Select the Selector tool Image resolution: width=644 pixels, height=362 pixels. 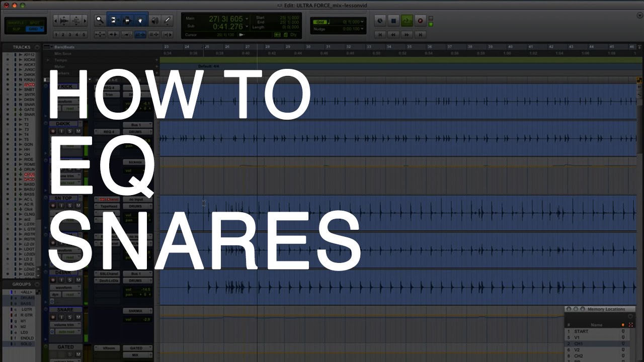coord(127,21)
